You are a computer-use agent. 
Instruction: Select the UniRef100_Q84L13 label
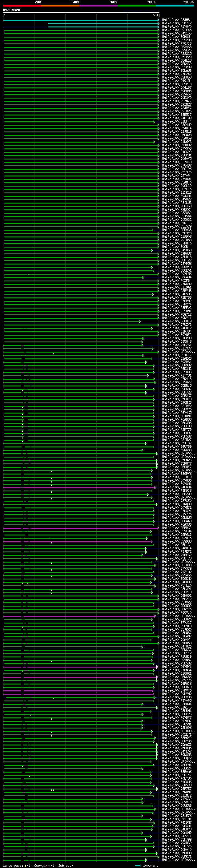click(x=176, y=61)
